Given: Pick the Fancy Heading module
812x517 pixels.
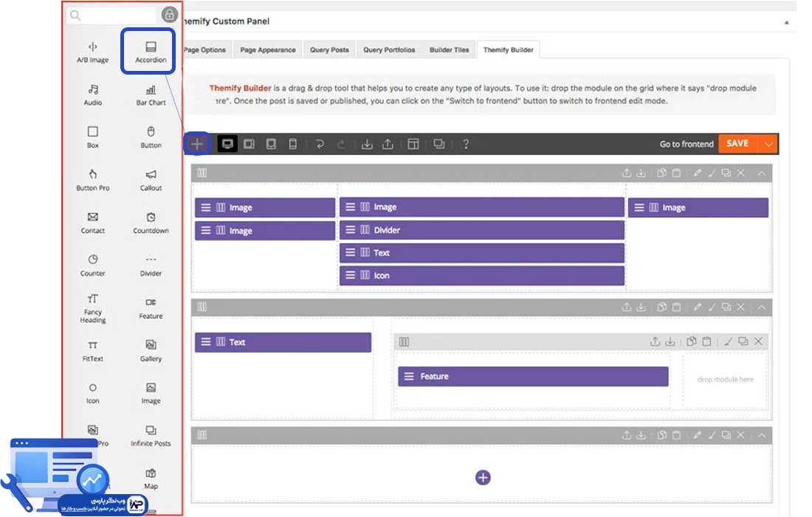Looking at the screenshot, I should pos(93,309).
